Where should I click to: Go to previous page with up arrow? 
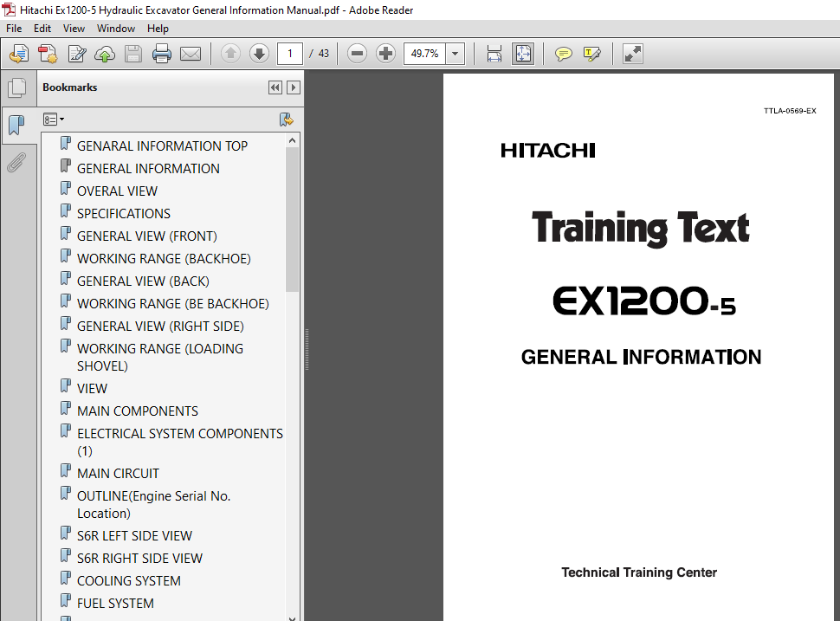coord(231,54)
